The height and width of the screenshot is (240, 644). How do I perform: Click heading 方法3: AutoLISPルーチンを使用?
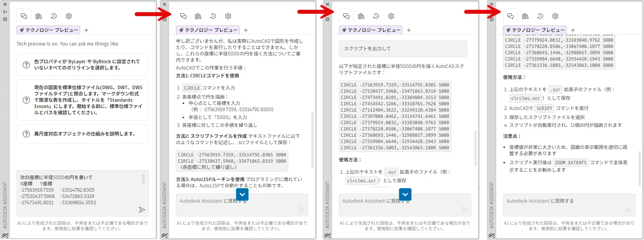[210, 180]
